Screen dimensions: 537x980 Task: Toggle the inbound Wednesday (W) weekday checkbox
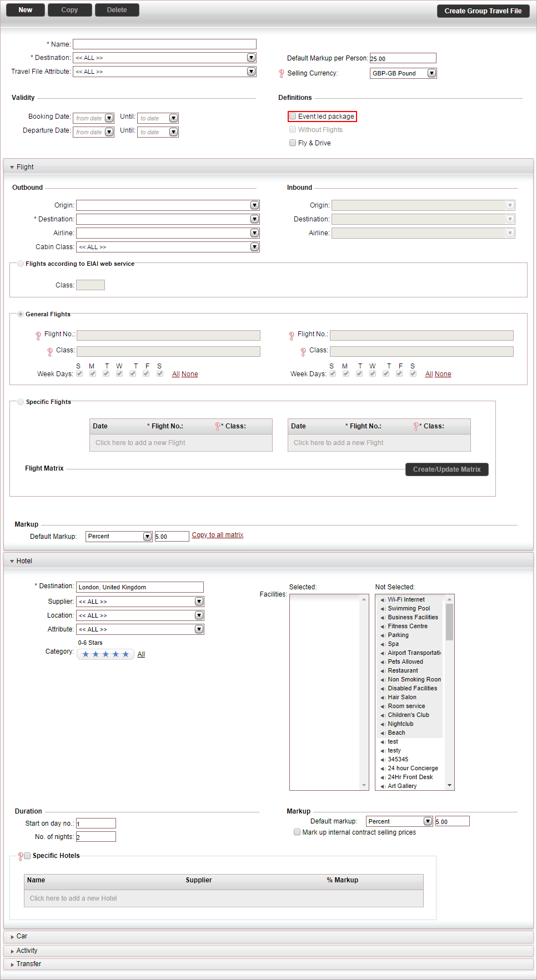coord(373,373)
